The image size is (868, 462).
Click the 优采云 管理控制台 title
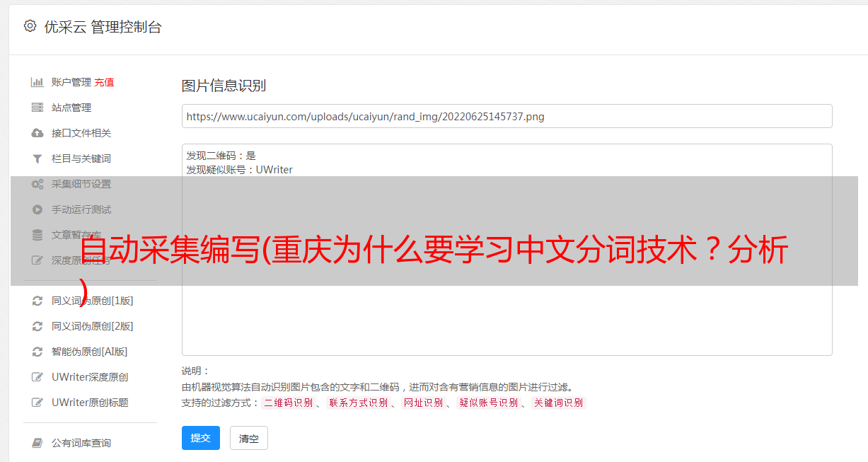coord(103,27)
